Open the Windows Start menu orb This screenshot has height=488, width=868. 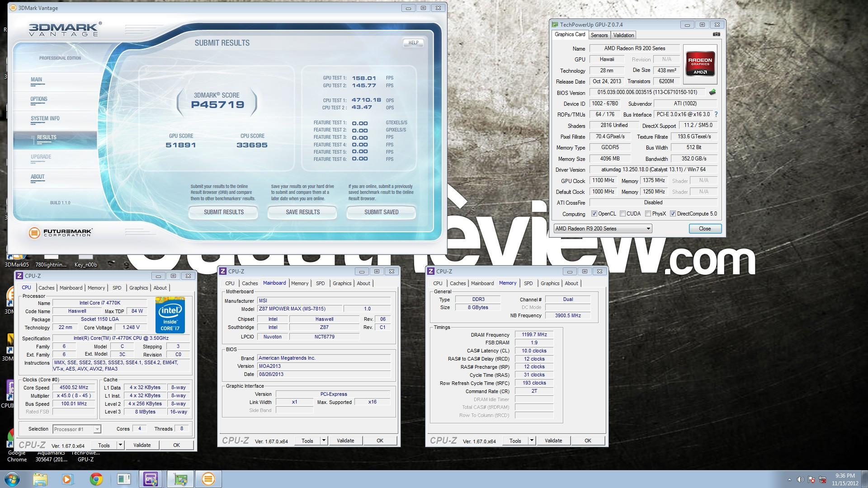click(12, 479)
